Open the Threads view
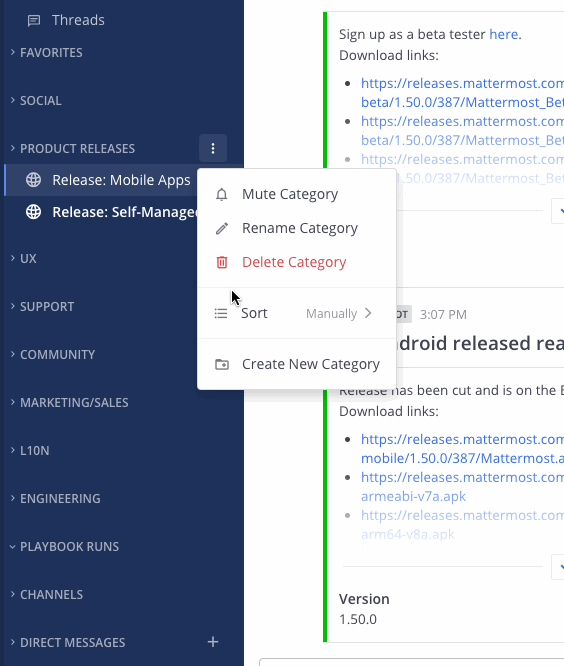This screenshot has height=666, width=564. point(123,20)
